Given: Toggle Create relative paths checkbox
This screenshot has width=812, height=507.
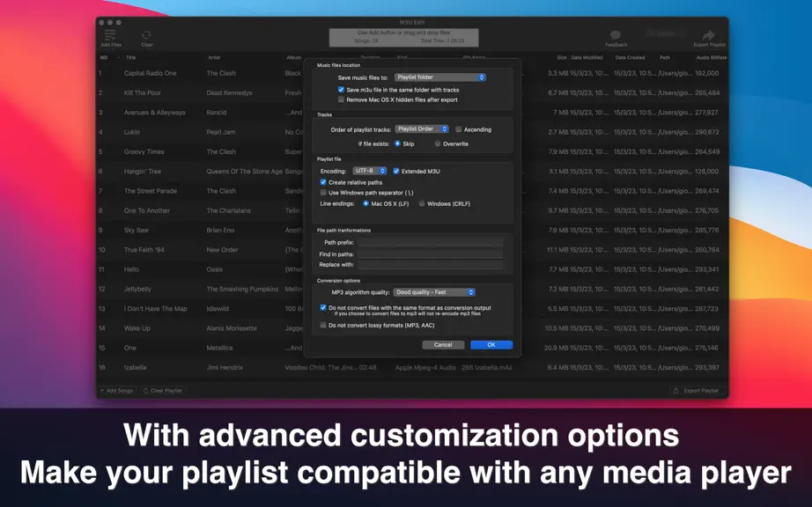Looking at the screenshot, I should [323, 182].
